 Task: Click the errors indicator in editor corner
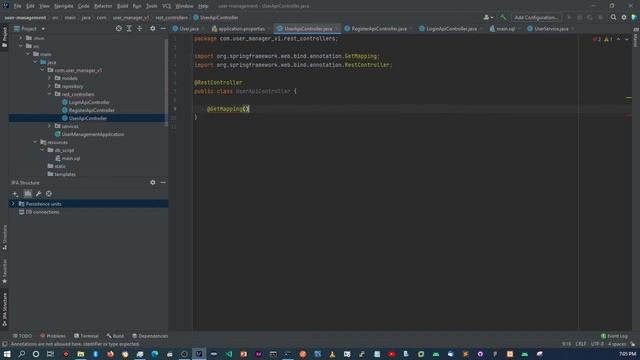point(597,39)
